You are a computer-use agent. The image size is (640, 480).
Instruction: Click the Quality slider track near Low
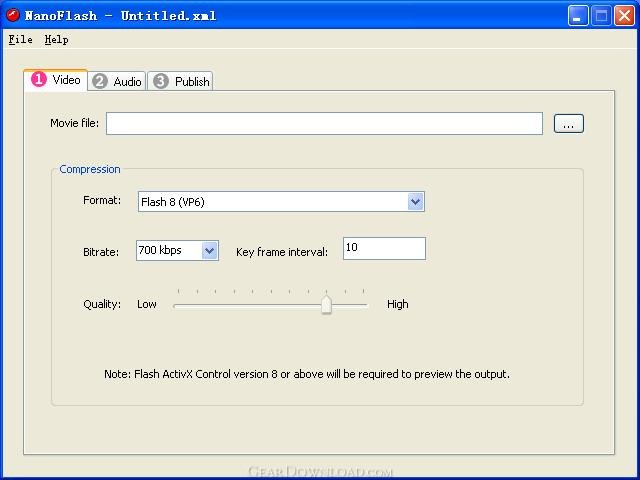click(185, 304)
